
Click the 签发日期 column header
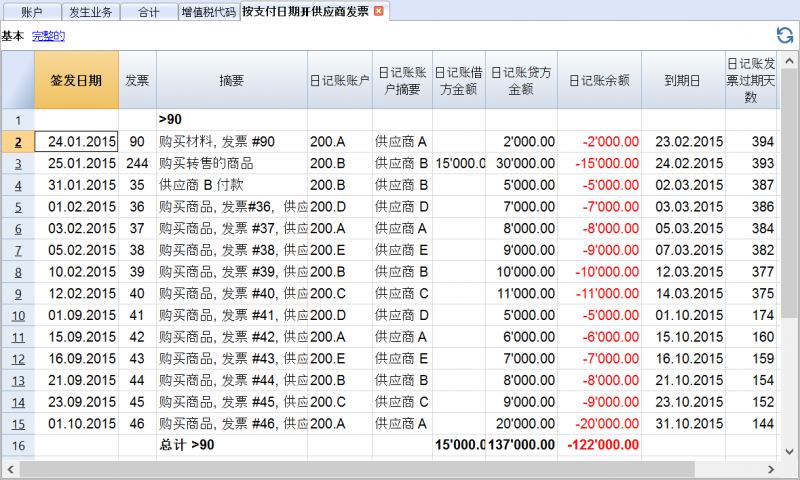pos(77,80)
